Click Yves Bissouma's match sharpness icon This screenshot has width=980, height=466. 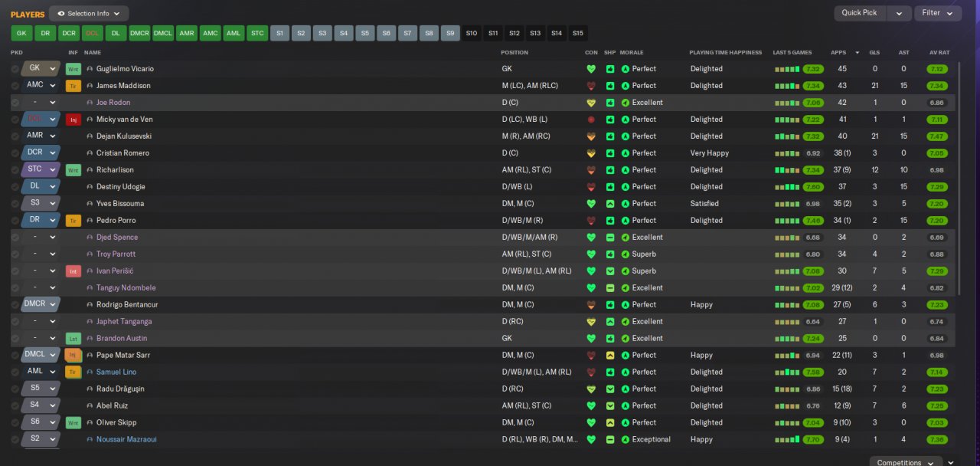[610, 204]
